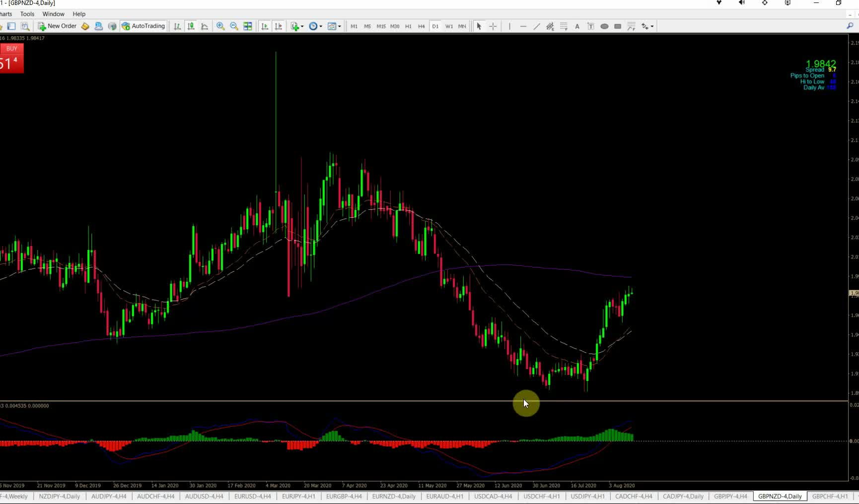Switch to AUDCHF-4,H4 chart tab
Screen dimensions: 859x504
point(155,496)
